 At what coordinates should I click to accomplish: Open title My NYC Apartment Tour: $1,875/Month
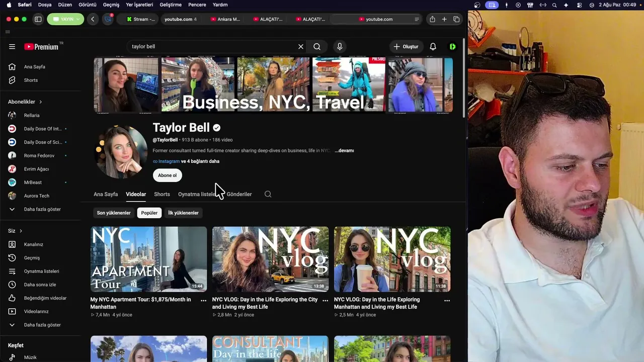(x=141, y=303)
